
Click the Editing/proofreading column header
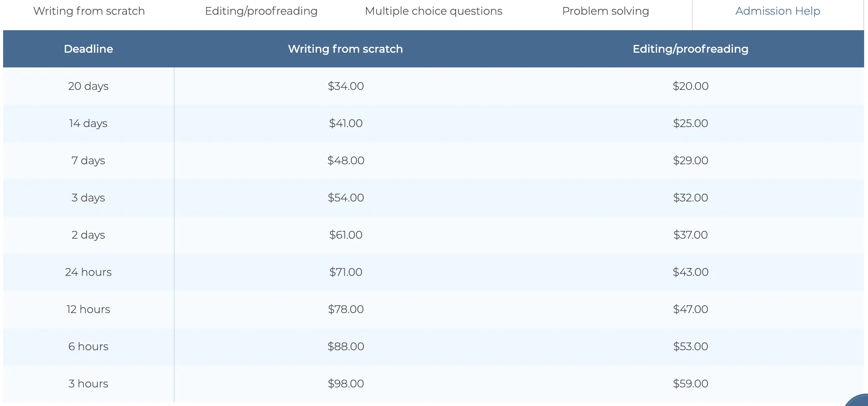click(x=690, y=49)
